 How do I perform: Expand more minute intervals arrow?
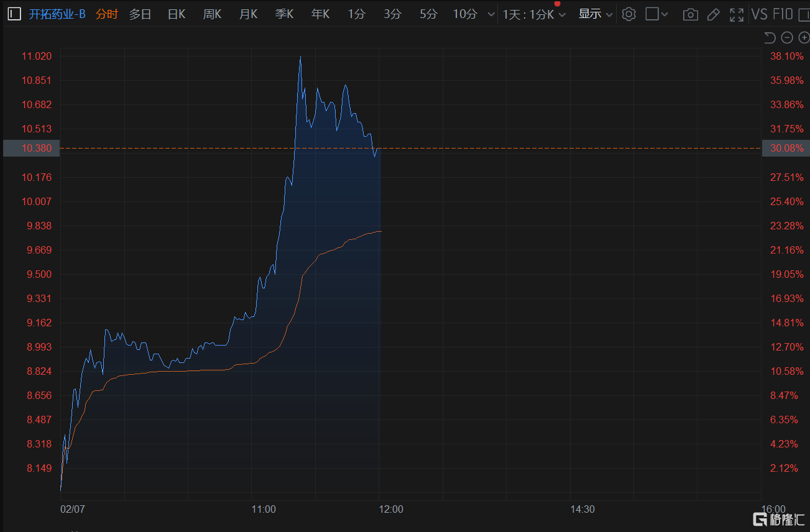(491, 14)
